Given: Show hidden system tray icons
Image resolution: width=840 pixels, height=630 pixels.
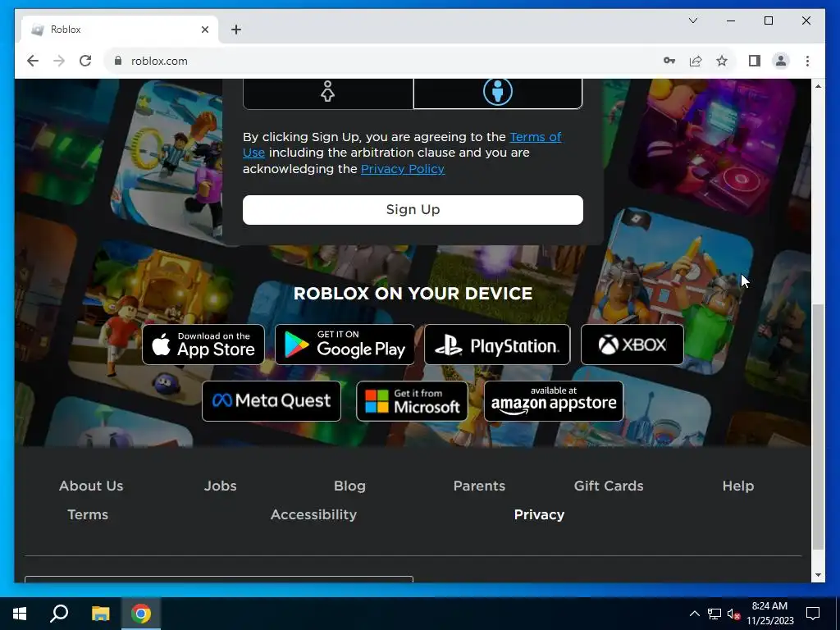Looking at the screenshot, I should [694, 614].
